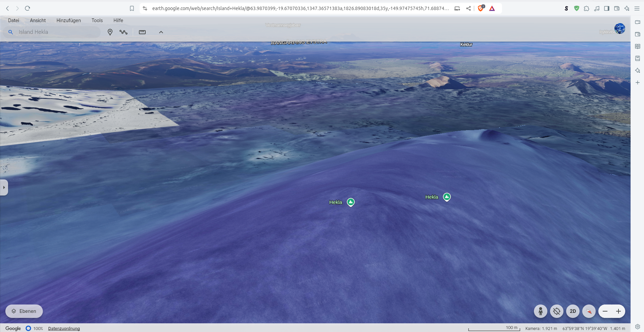Image resolution: width=644 pixels, height=332 pixels.
Task: Click the share icon in address bar
Action: (468, 8)
